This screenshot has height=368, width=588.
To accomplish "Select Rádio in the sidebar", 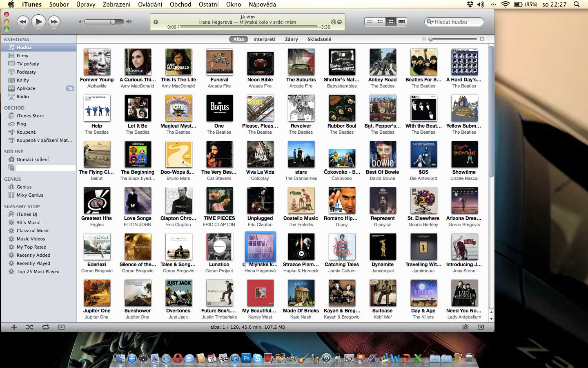I will 38,96.
